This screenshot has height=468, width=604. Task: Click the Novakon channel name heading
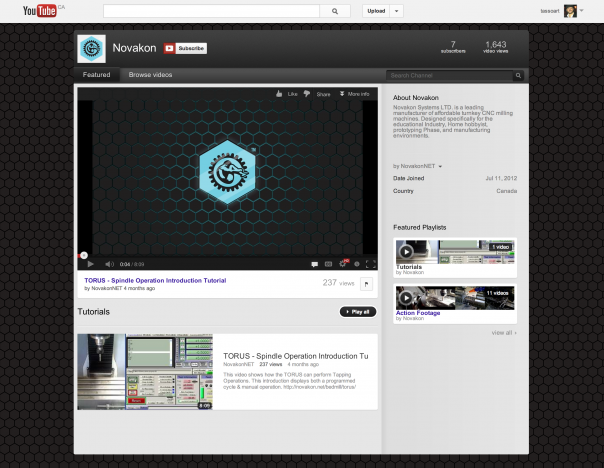(134, 48)
